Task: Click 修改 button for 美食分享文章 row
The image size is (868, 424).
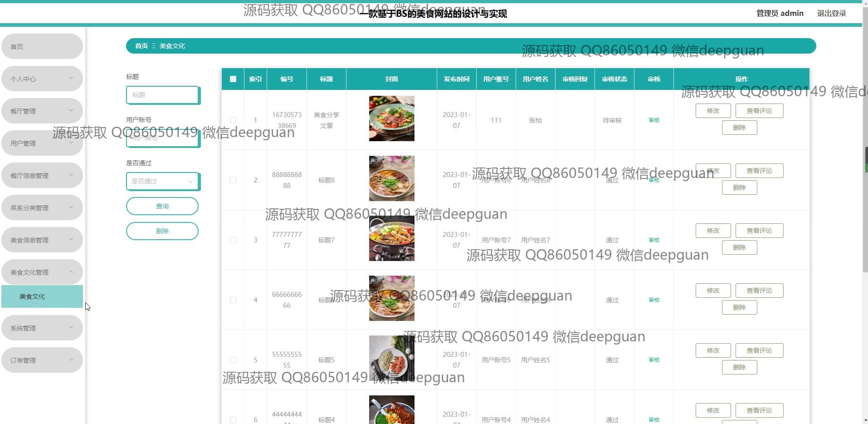Action: (x=713, y=111)
